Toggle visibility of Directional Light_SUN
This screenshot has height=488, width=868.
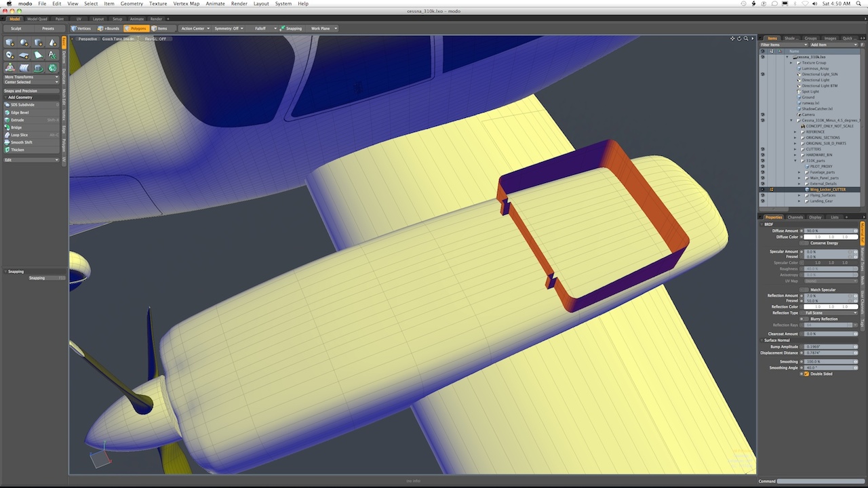[x=762, y=75]
